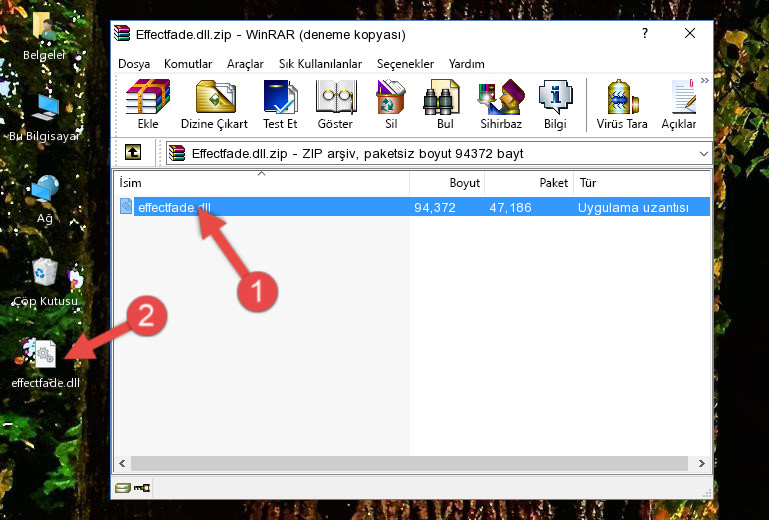Click the Uygulama uzantısı type cell
The width and height of the screenshot is (769, 520).
(x=633, y=208)
